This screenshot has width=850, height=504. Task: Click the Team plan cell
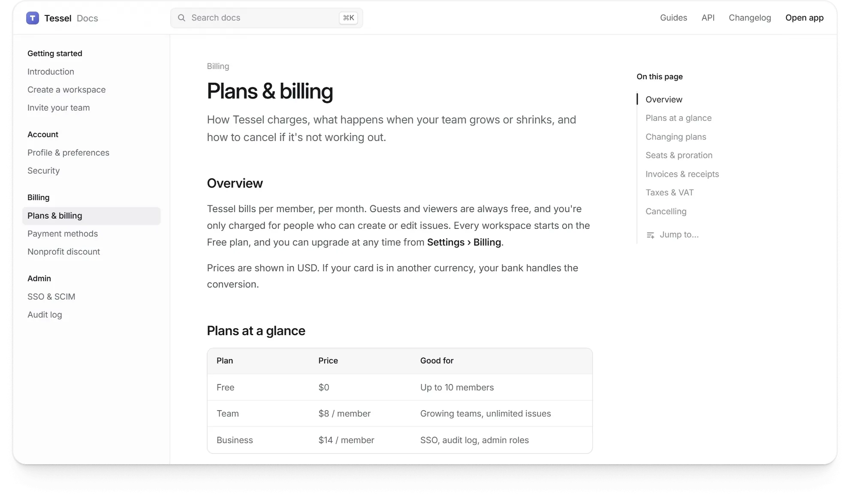tap(227, 414)
